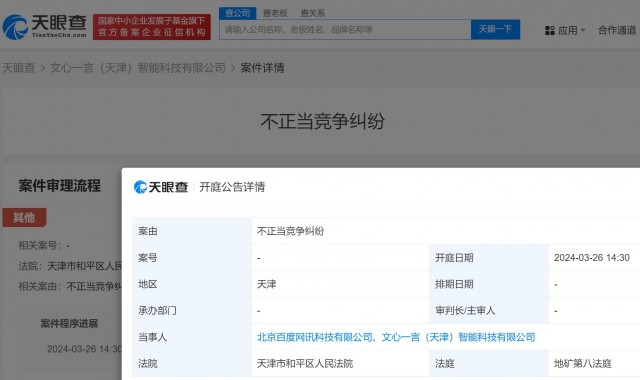
Task: Click the 案件审理流程 section heading
Action: click(x=60, y=186)
